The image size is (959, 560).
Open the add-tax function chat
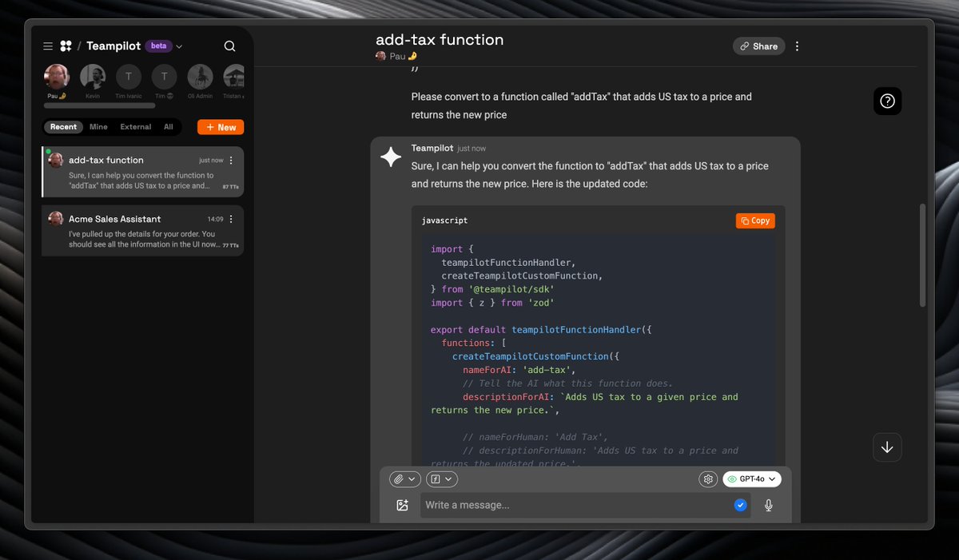pos(142,172)
